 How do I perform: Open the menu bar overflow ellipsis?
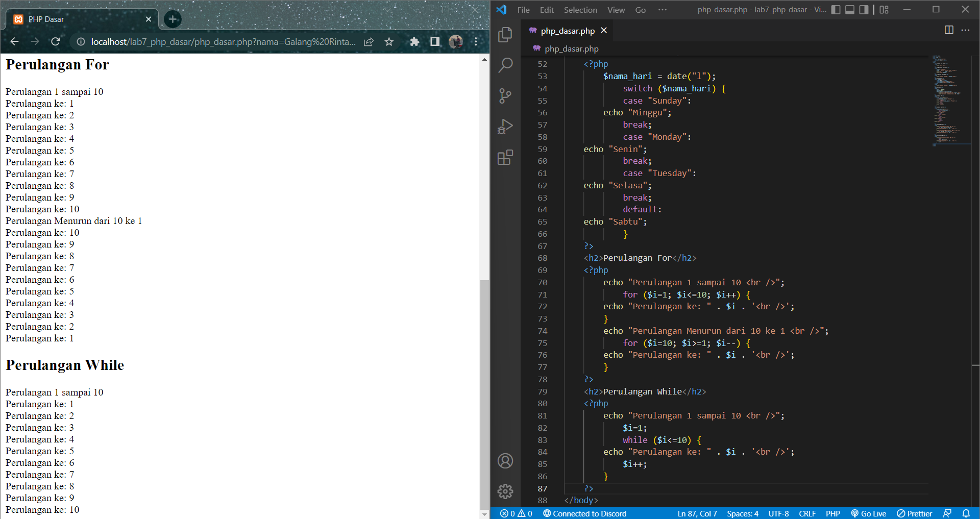[663, 10]
